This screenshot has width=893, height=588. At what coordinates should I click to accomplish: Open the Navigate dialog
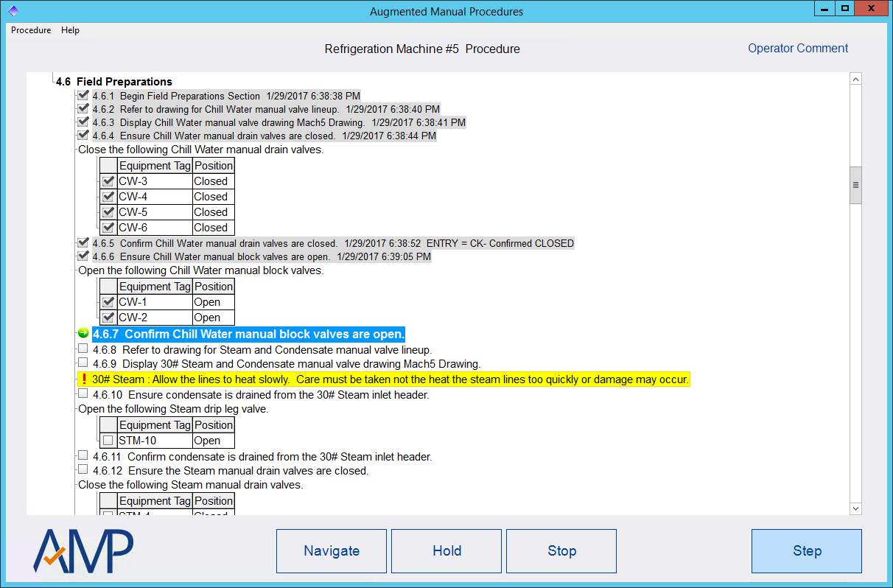pyautogui.click(x=331, y=550)
